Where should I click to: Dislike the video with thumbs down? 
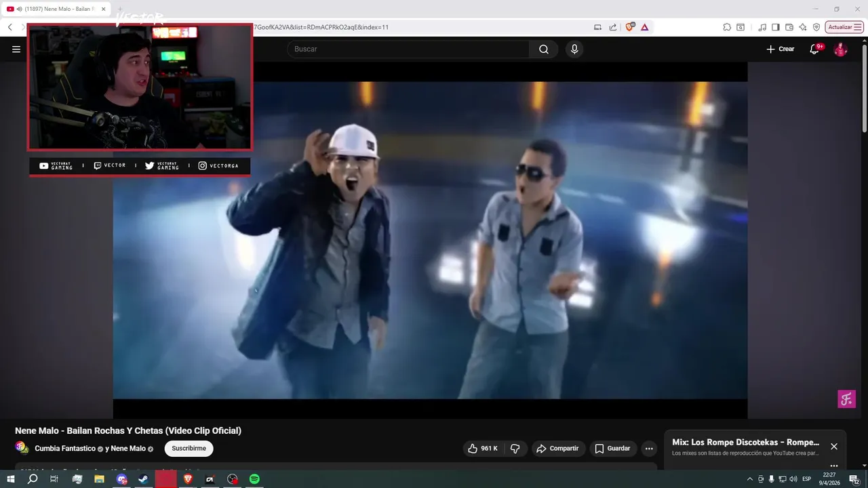(515, 448)
